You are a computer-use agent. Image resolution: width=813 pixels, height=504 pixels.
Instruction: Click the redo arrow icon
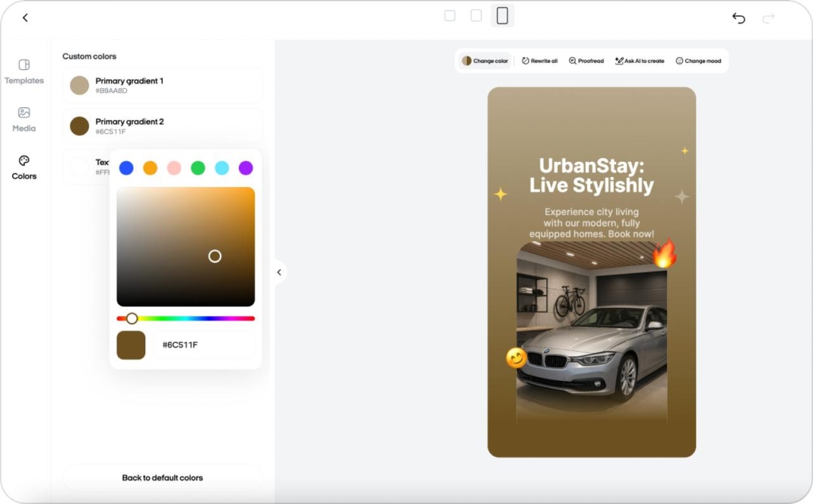(x=768, y=17)
